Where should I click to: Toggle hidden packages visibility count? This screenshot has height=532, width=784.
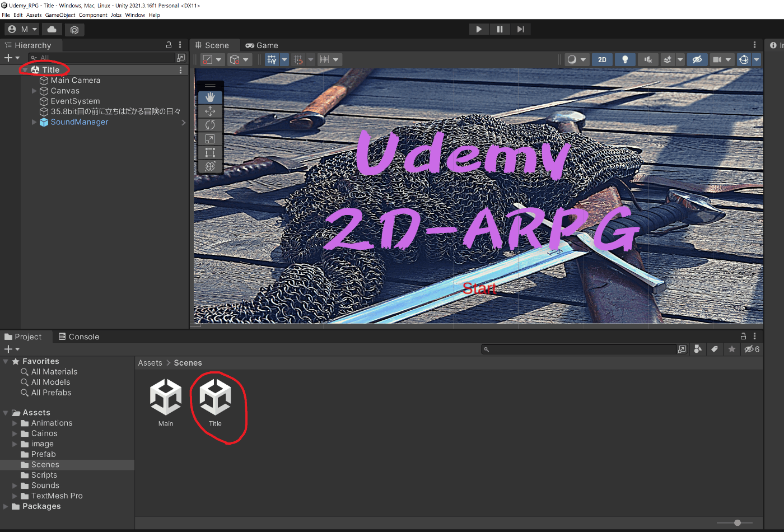(752, 349)
